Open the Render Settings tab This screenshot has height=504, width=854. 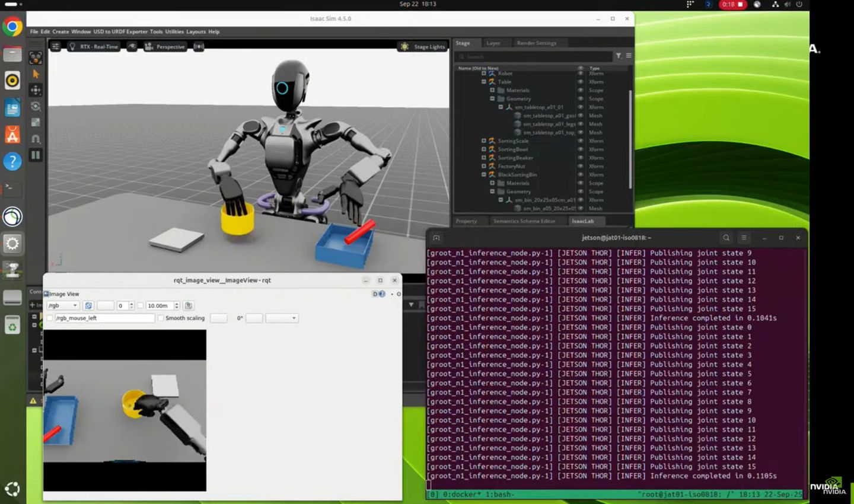click(536, 43)
